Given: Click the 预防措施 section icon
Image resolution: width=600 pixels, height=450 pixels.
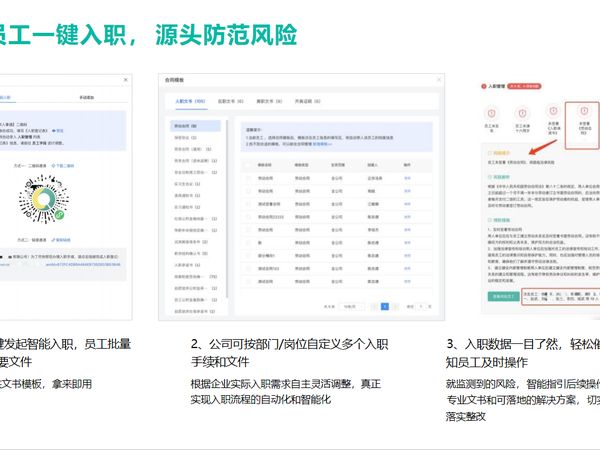Looking at the screenshot, I should click(489, 220).
